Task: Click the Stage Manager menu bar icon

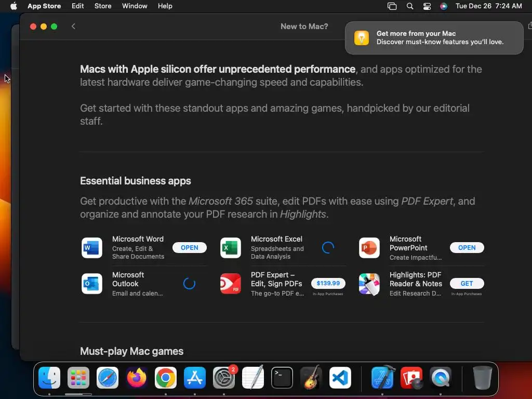Action: (x=392, y=6)
